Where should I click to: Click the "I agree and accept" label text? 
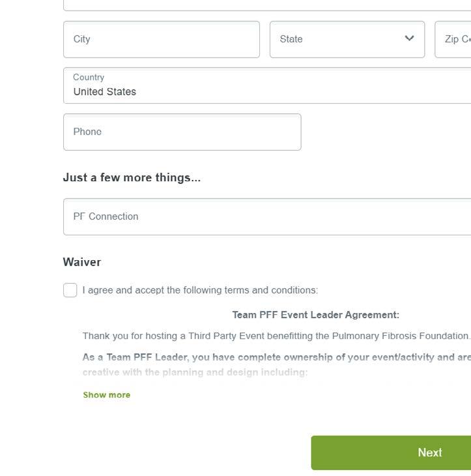[x=200, y=290]
